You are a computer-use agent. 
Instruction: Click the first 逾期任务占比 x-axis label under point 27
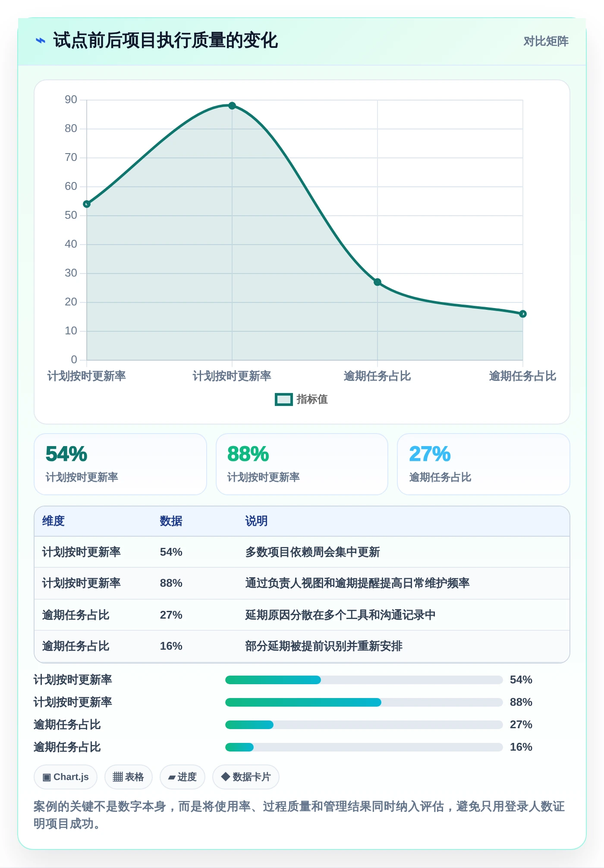tap(377, 376)
